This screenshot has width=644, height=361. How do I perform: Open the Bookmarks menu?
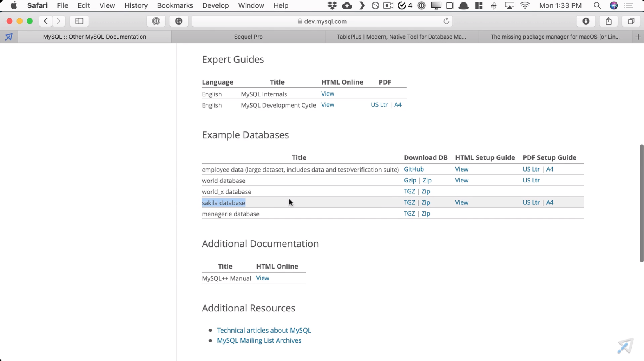[175, 5]
